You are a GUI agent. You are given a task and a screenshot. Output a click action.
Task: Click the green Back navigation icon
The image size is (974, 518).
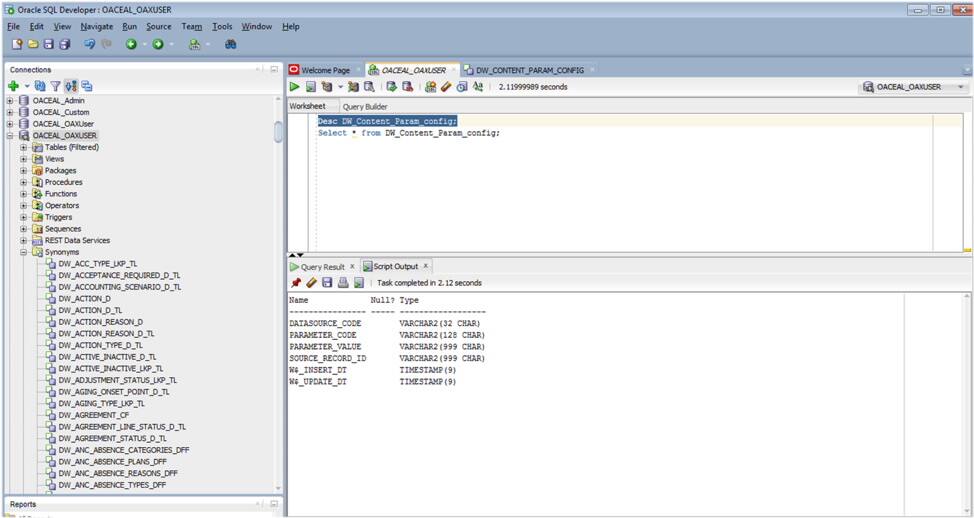[x=131, y=44]
